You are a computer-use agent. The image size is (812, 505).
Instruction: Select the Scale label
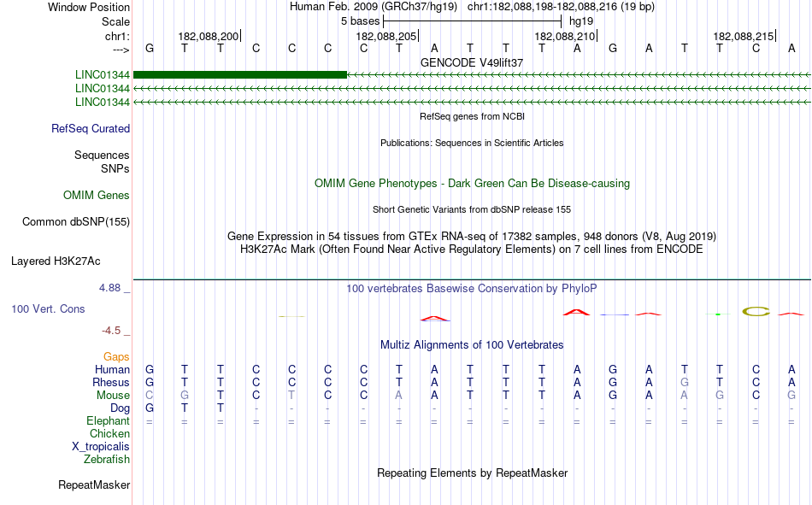tap(115, 21)
